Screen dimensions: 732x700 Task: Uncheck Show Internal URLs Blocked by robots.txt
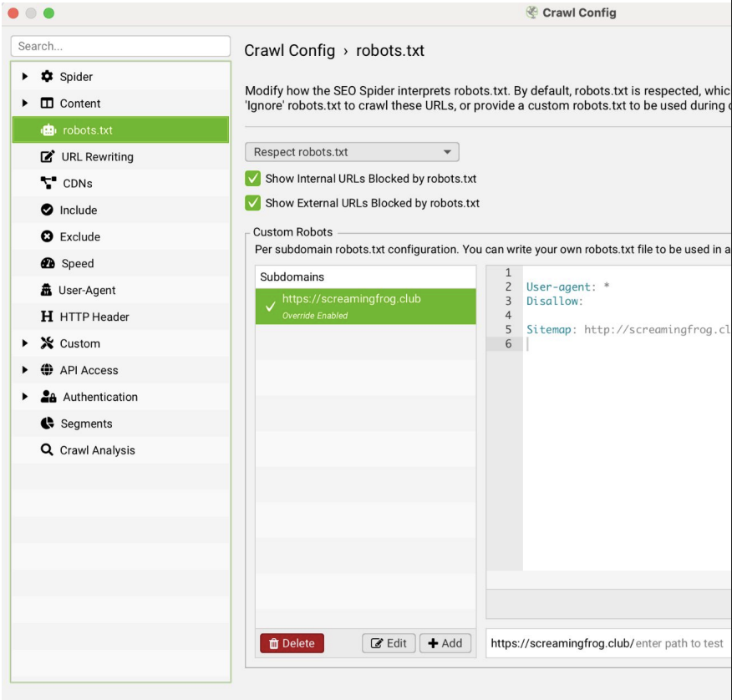tap(252, 179)
